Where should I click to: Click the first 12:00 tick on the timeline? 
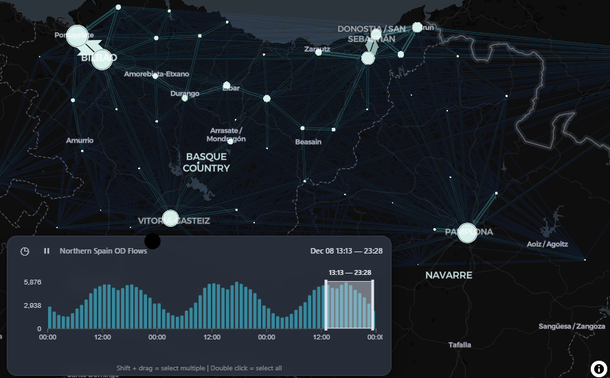(x=102, y=337)
